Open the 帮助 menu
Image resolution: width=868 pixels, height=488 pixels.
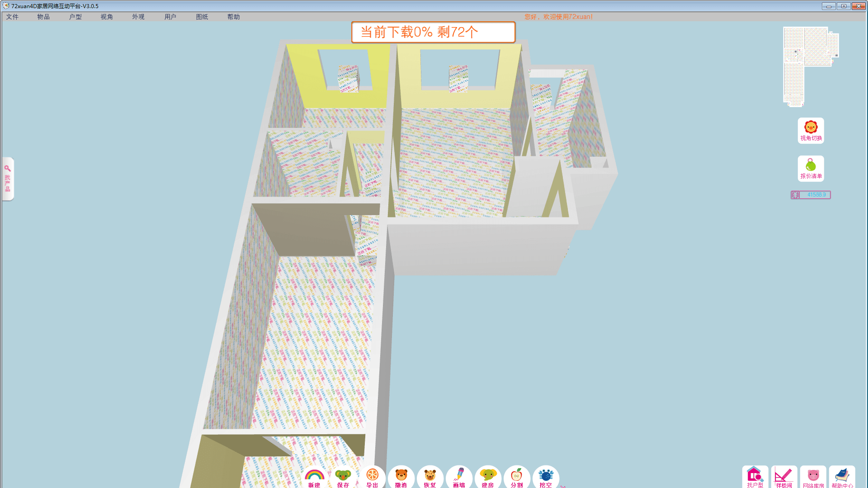pos(234,17)
